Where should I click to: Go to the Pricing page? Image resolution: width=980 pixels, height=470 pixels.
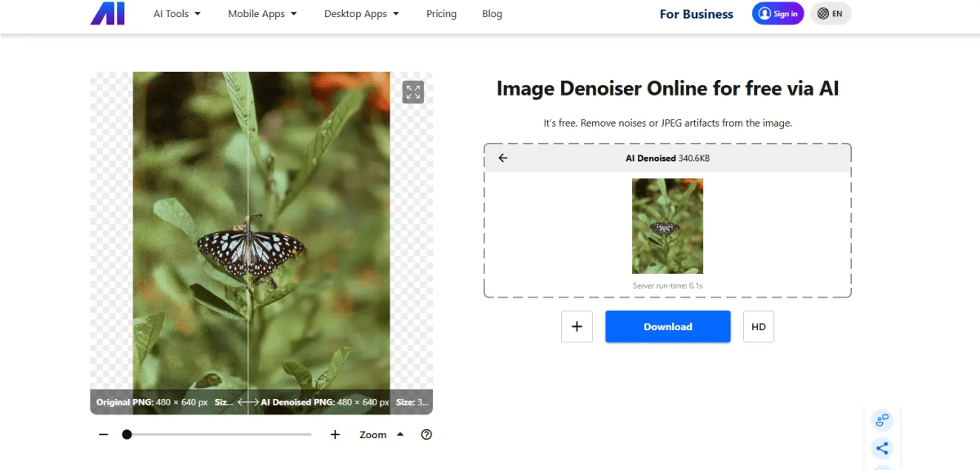coord(441,14)
